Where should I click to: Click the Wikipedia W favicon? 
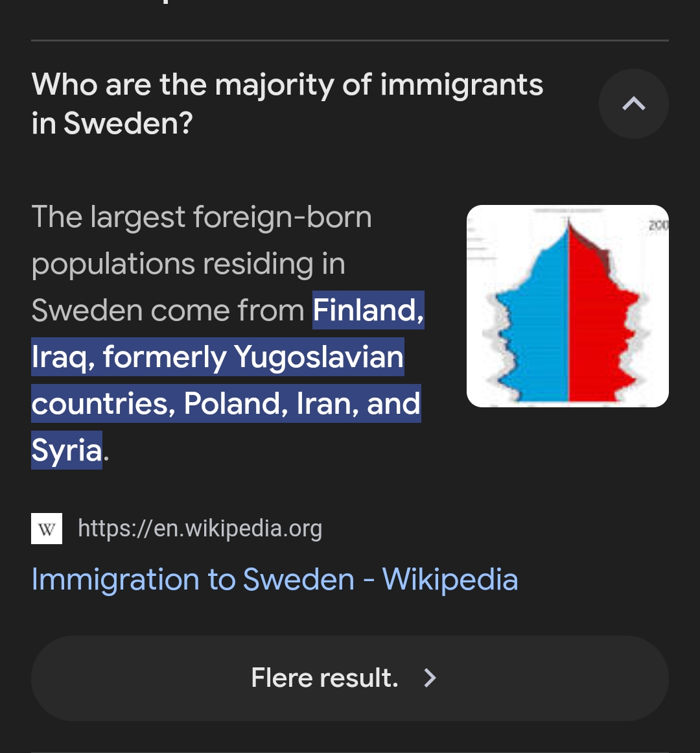(47, 529)
